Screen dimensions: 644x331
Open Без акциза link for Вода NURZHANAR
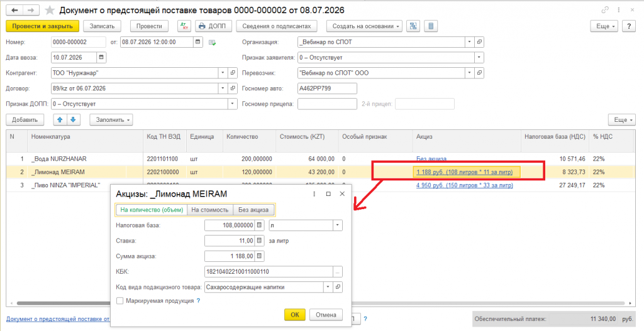[x=431, y=158]
